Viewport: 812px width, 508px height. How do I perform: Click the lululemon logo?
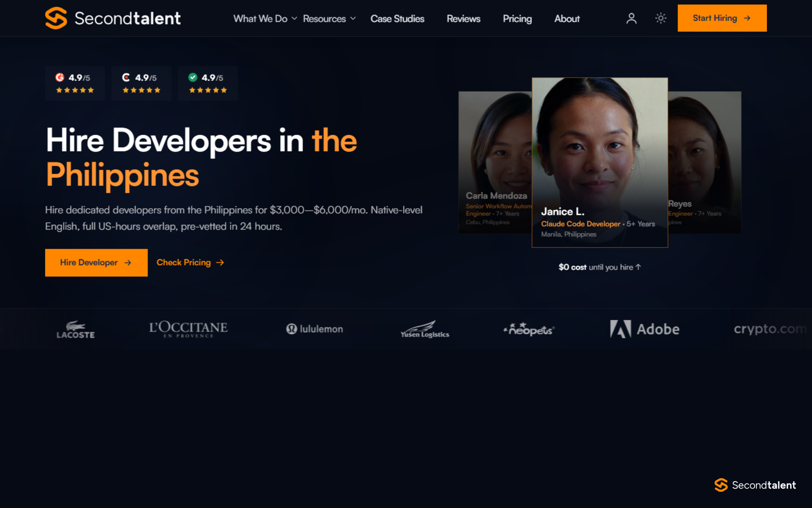coord(314,329)
